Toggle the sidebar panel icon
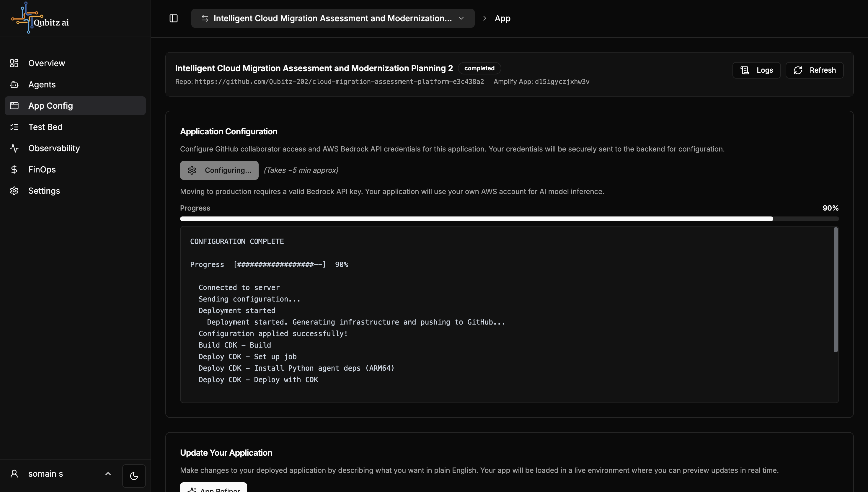Image resolution: width=868 pixels, height=492 pixels. tap(173, 18)
